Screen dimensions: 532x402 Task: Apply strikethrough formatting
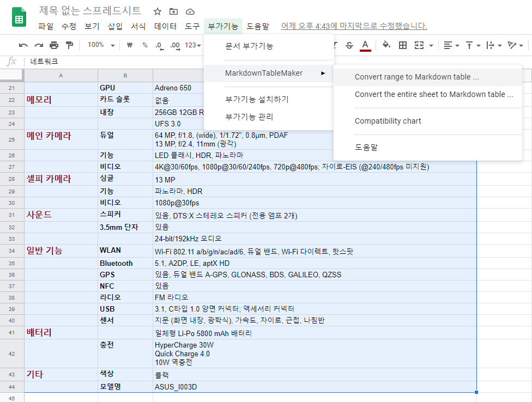349,45
